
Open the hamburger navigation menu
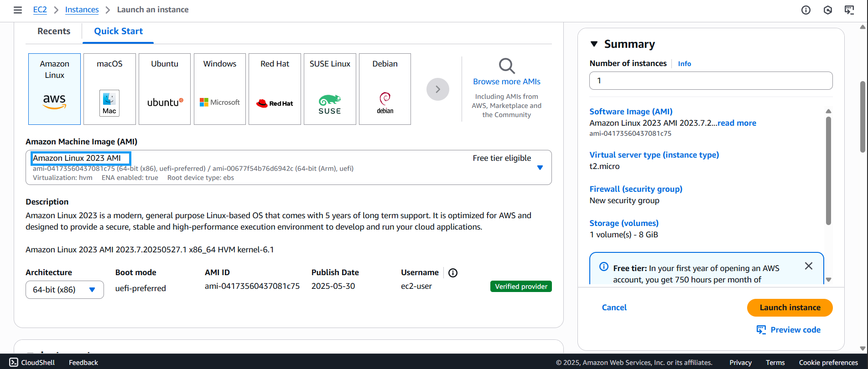pyautogui.click(x=18, y=10)
